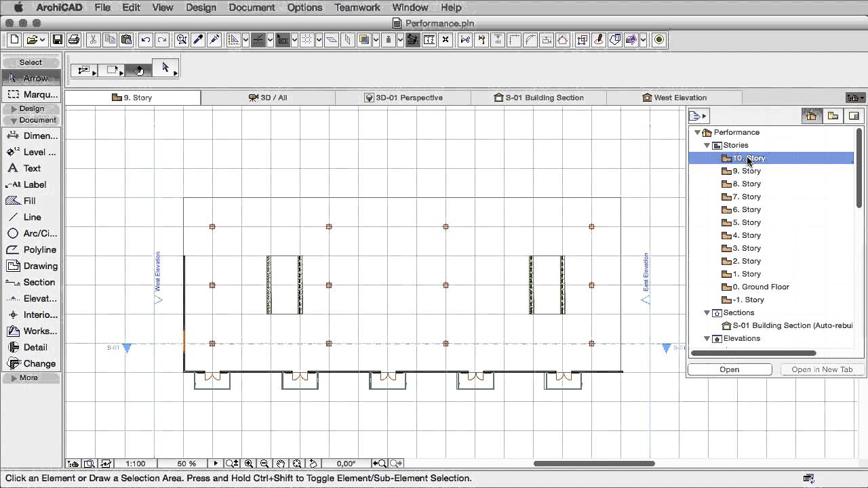
Task: Click the green circular Teamwork status icon
Action: point(659,40)
